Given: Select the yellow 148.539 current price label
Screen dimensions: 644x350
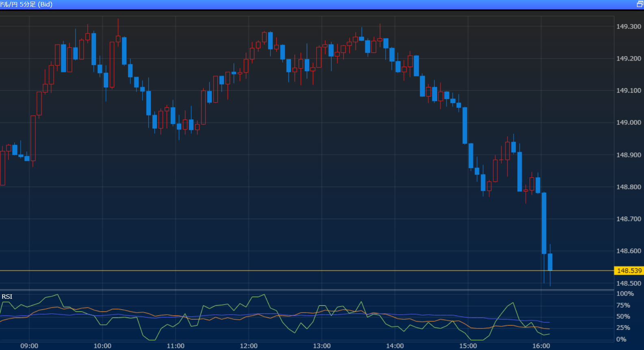Looking at the screenshot, I should point(629,271).
